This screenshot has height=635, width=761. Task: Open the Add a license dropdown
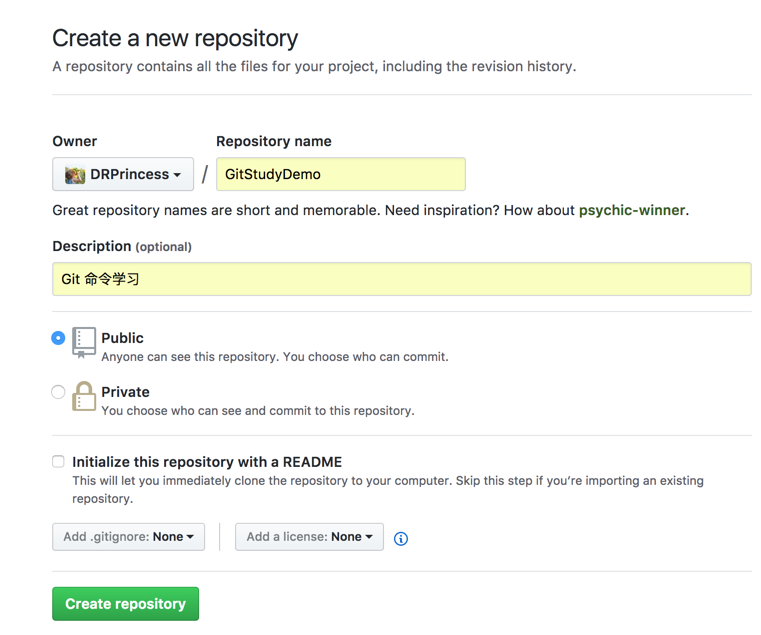pyautogui.click(x=309, y=536)
